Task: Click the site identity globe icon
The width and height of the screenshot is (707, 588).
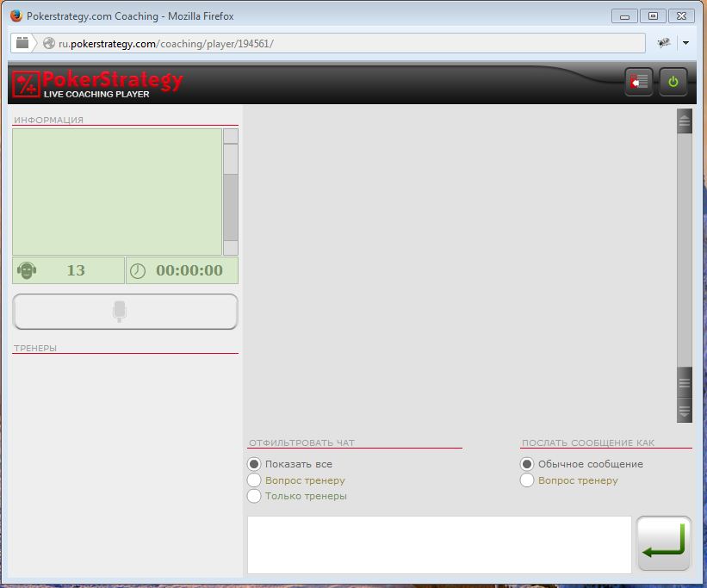Action: pos(49,43)
